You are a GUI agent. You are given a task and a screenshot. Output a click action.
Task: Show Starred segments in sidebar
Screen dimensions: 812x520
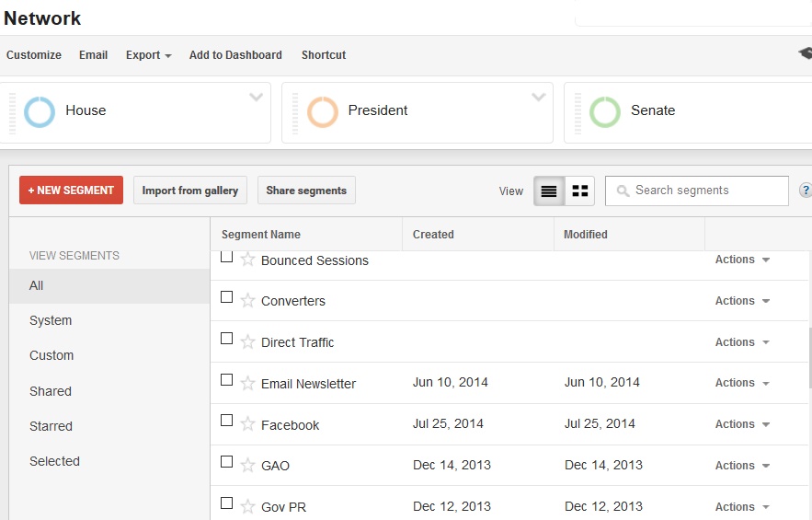point(51,426)
